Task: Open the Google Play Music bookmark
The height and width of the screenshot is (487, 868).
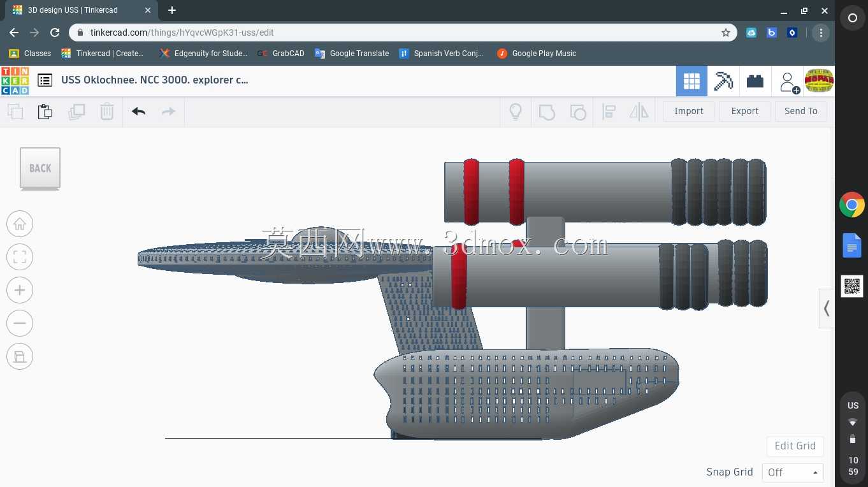Action: [x=537, y=54]
